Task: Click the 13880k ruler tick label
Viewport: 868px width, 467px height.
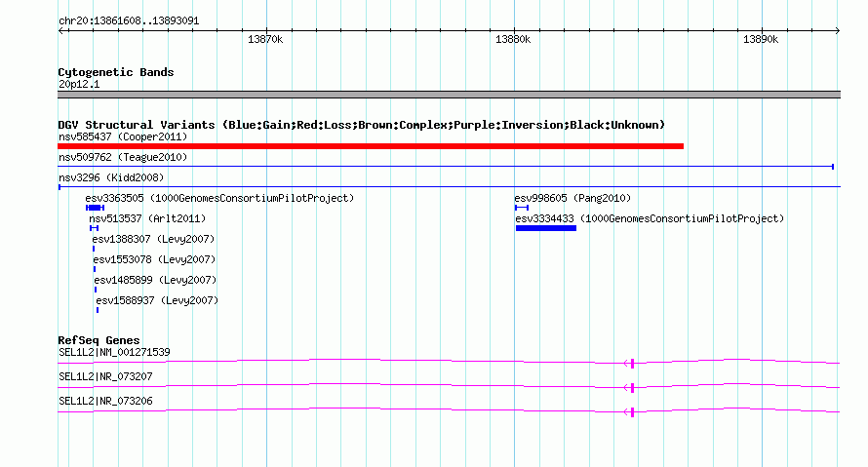Action: [513, 39]
